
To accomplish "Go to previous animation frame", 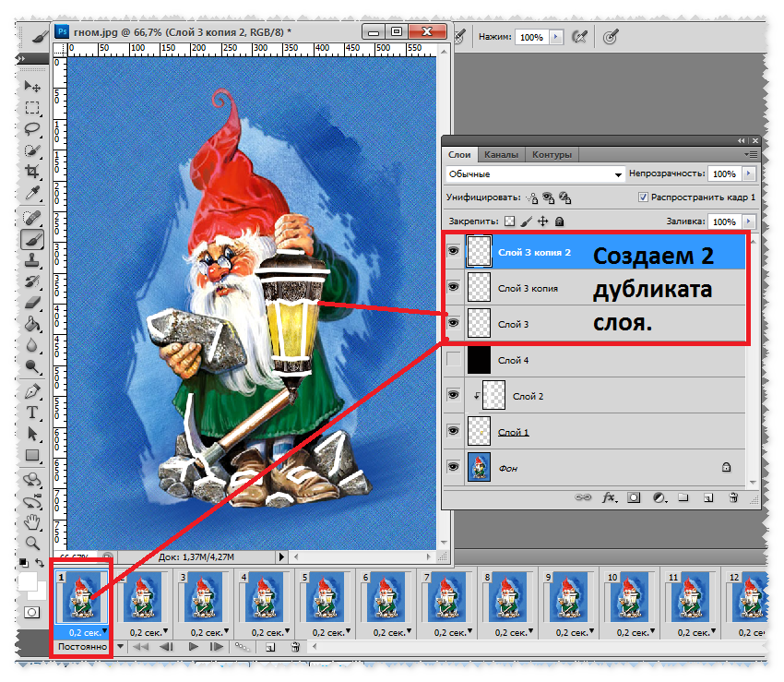I will [x=167, y=647].
